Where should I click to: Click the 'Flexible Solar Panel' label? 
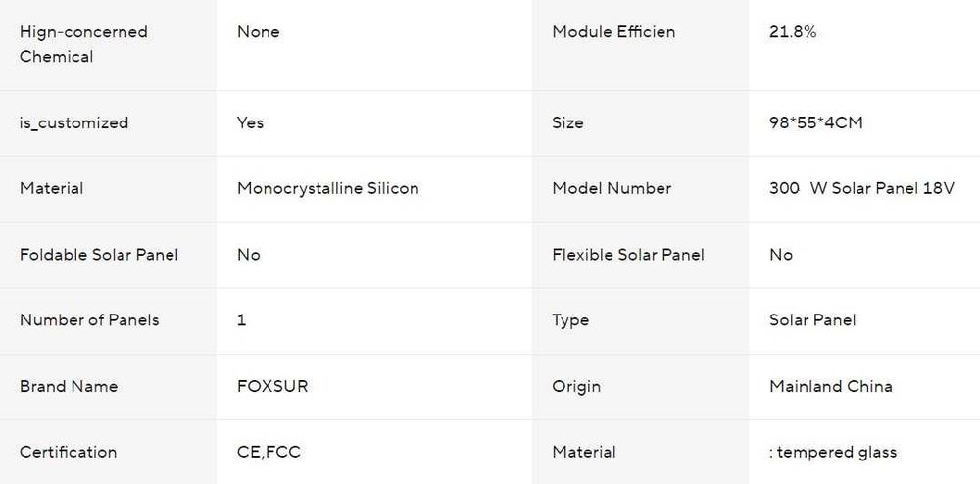[627, 255]
